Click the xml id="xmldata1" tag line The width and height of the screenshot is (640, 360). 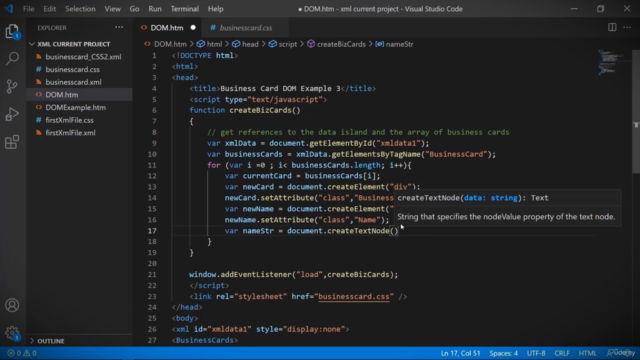pyautogui.click(x=260, y=329)
